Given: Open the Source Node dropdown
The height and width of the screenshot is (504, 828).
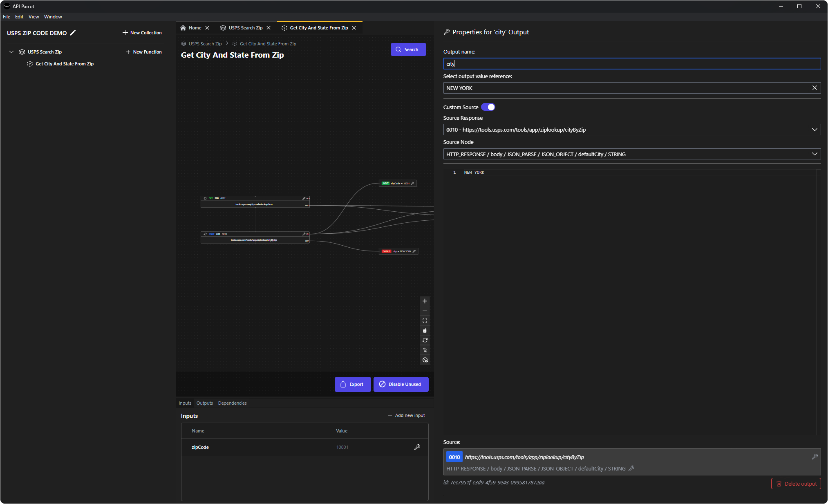Looking at the screenshot, I should (815, 154).
